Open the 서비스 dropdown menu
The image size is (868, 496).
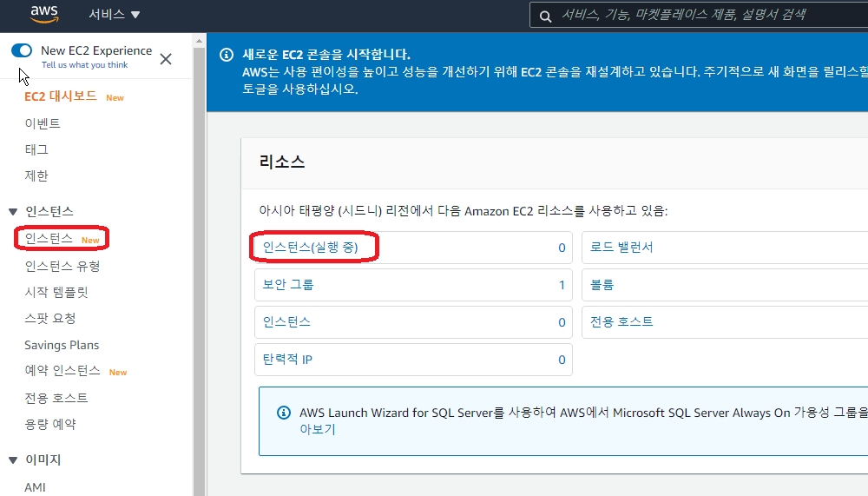coord(114,15)
